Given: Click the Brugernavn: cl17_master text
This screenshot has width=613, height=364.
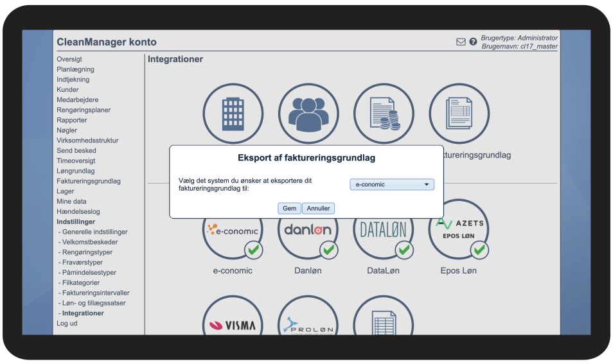Looking at the screenshot, I should pos(520,46).
